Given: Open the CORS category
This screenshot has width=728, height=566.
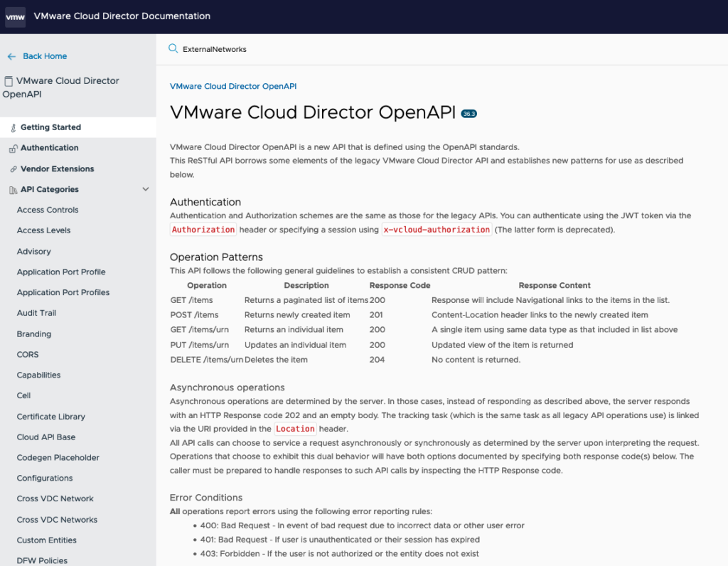Looking at the screenshot, I should [28, 354].
